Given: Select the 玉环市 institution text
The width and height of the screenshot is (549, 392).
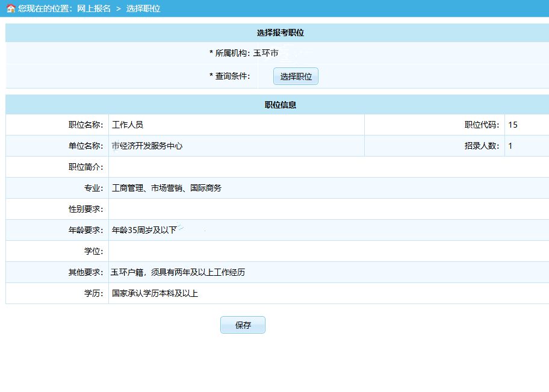Looking at the screenshot, I should click(265, 54).
